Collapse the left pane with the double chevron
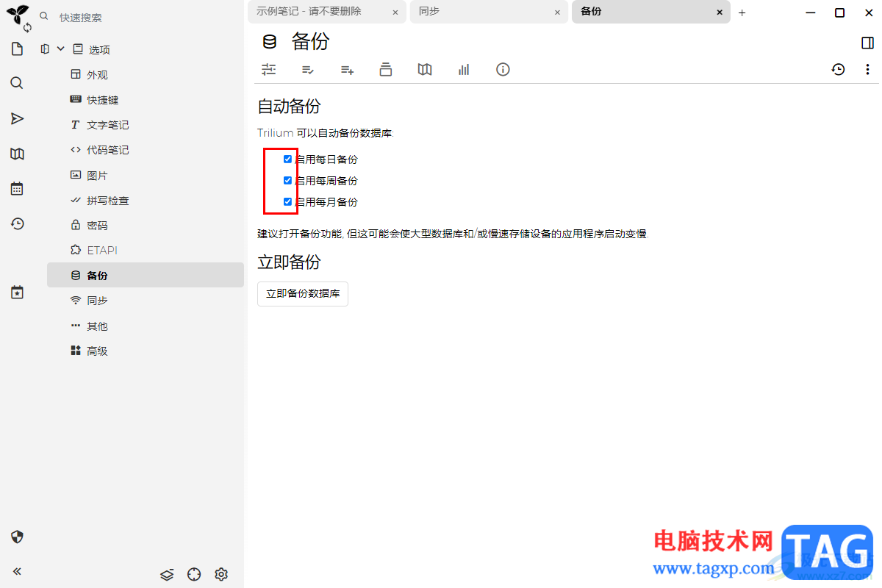This screenshot has height=588, width=882. tap(17, 571)
